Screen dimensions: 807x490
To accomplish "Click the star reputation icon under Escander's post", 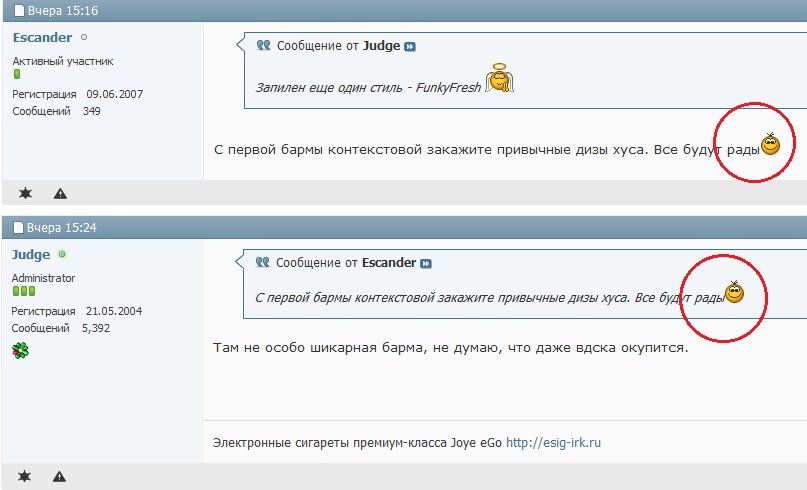I will click(25, 193).
